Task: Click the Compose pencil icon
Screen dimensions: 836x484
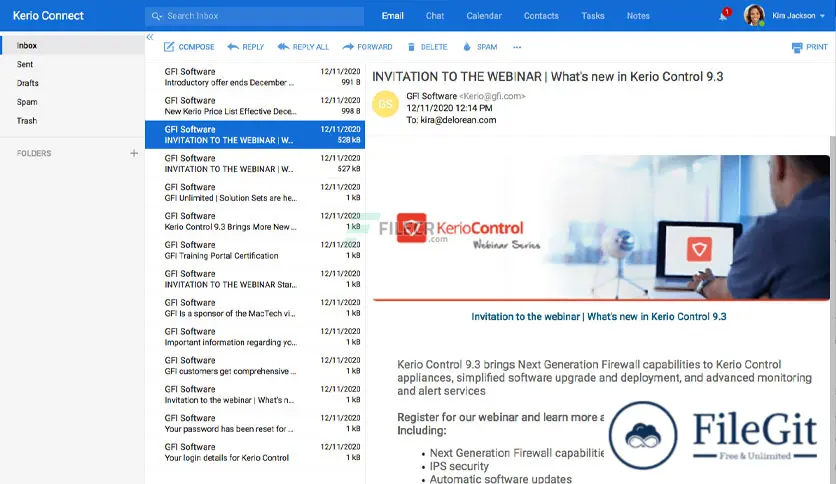Action: click(x=169, y=47)
